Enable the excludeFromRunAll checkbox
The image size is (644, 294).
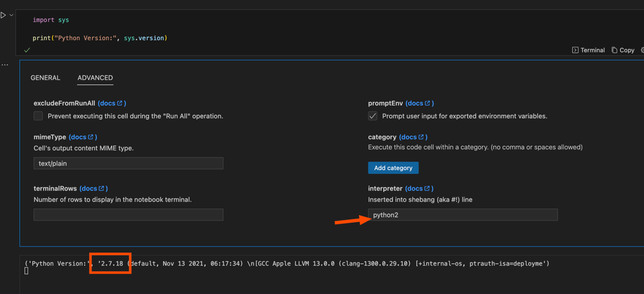tap(38, 116)
